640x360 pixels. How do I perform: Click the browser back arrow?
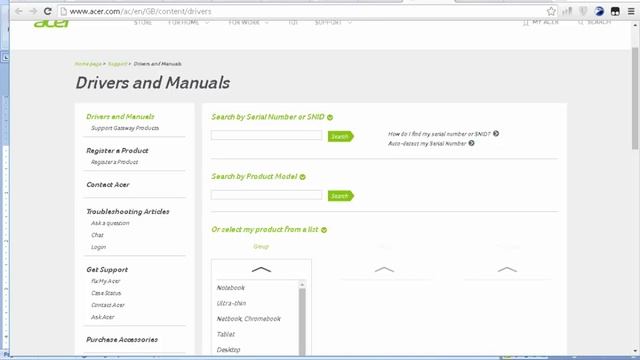tap(19, 11)
